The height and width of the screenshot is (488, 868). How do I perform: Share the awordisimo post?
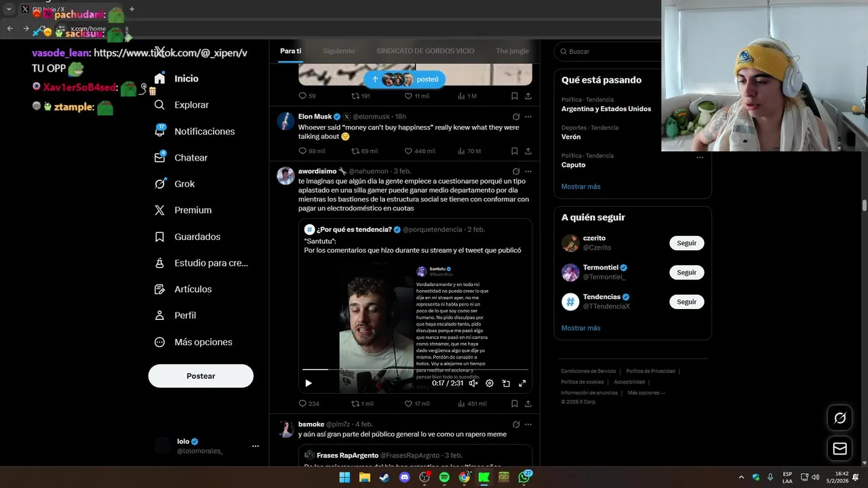[528, 403]
